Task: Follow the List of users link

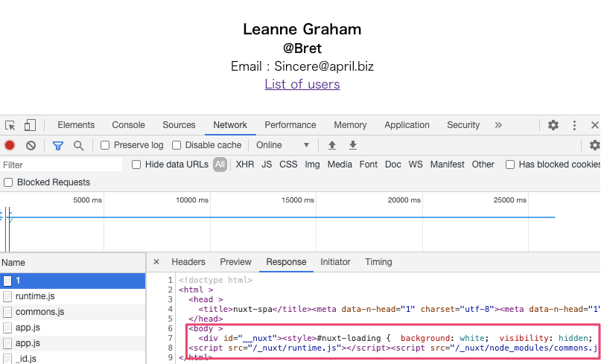Action: click(x=302, y=84)
